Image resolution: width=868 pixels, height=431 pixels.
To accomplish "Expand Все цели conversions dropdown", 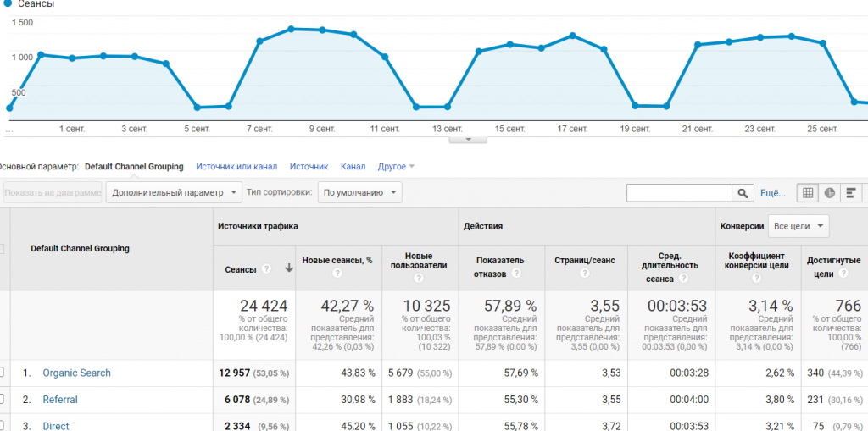I will point(798,226).
